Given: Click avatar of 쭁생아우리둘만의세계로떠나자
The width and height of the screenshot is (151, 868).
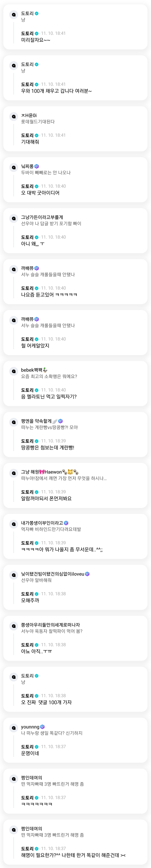Looking at the screenshot, I should point(13,626).
